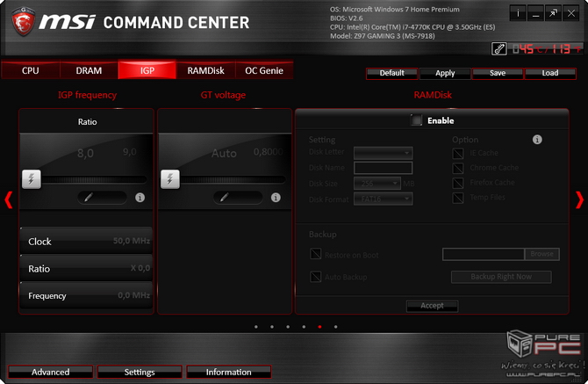Click the GT voltage lightning slider handle
588x384 pixels.
click(x=170, y=179)
